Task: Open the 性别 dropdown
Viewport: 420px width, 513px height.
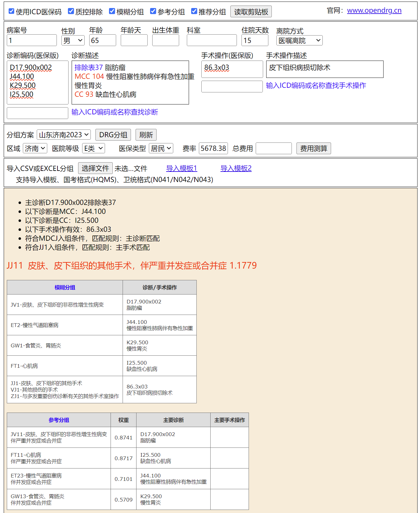Action: coord(73,40)
